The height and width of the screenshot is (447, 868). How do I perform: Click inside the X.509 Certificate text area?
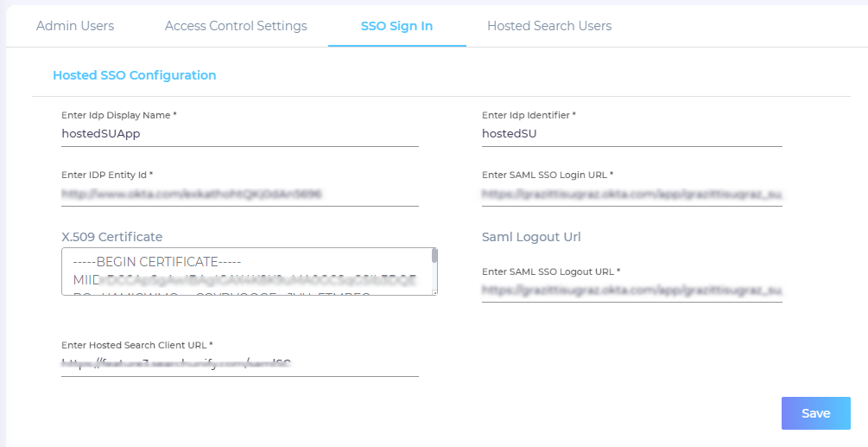(x=246, y=271)
